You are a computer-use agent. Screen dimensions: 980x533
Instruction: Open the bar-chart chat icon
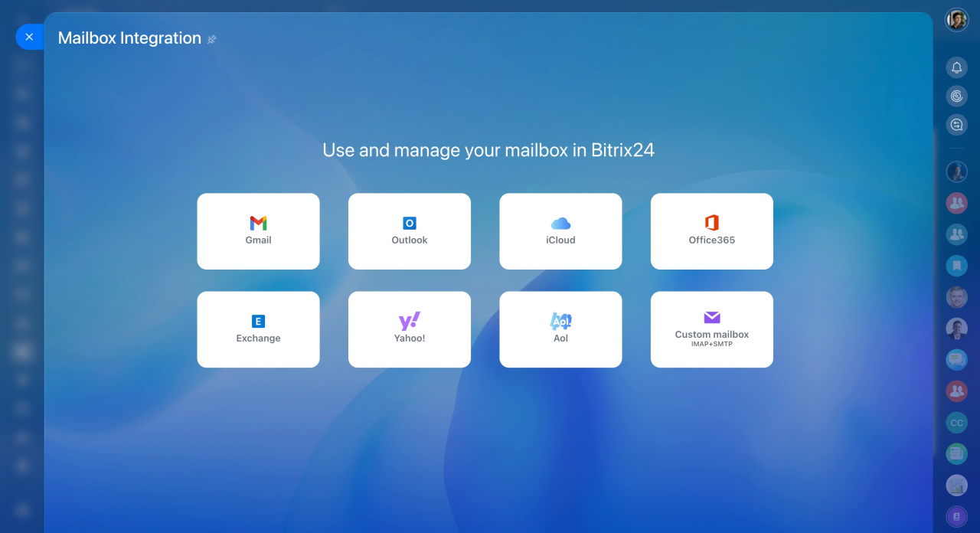pyautogui.click(x=956, y=486)
